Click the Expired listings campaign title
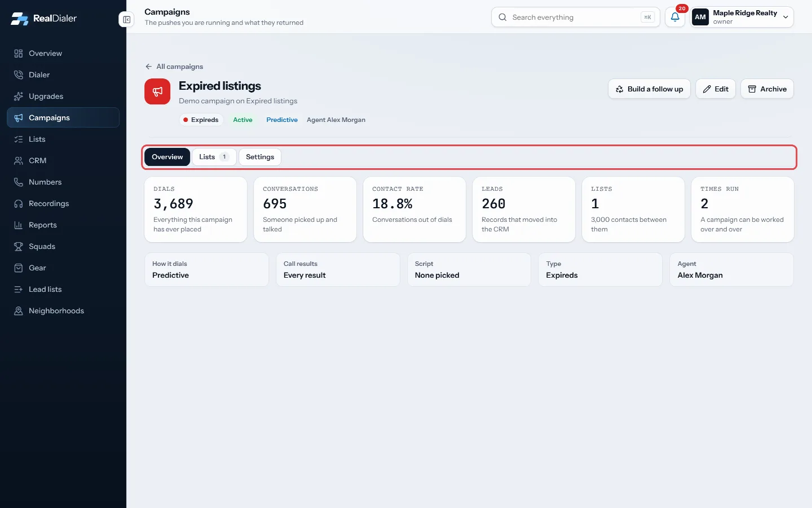Image resolution: width=812 pixels, height=508 pixels. coord(220,86)
